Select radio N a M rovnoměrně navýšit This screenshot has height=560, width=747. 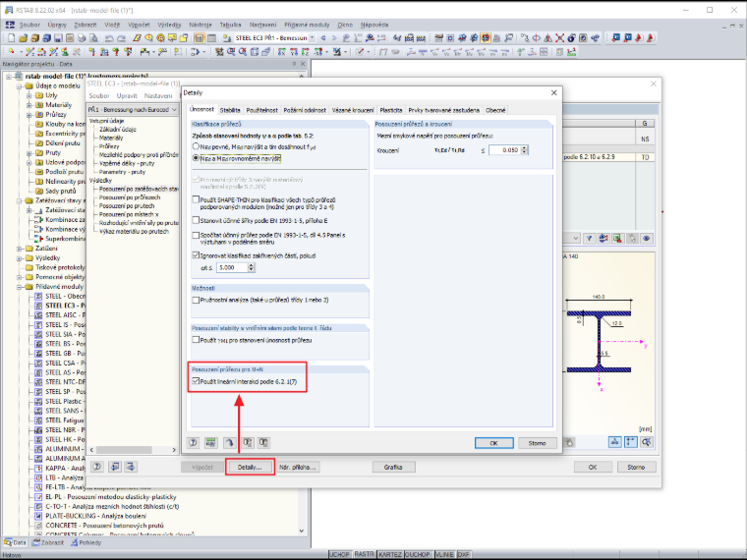(196, 158)
